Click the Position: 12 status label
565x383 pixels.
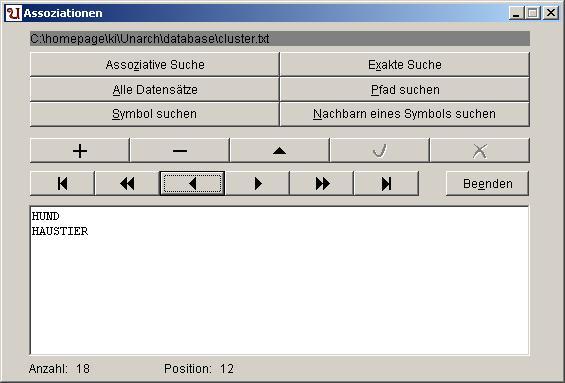click(199, 369)
